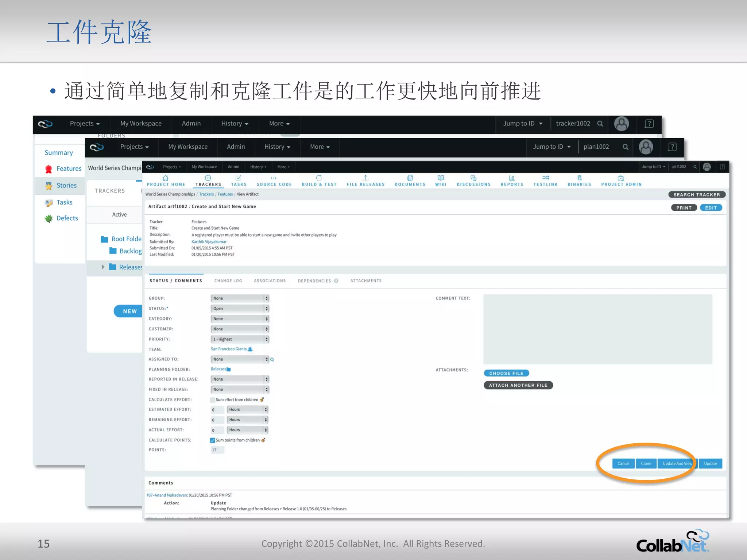Viewport: 747px width, 560px height.
Task: Click search icon next to Assigned To
Action: click(x=272, y=359)
